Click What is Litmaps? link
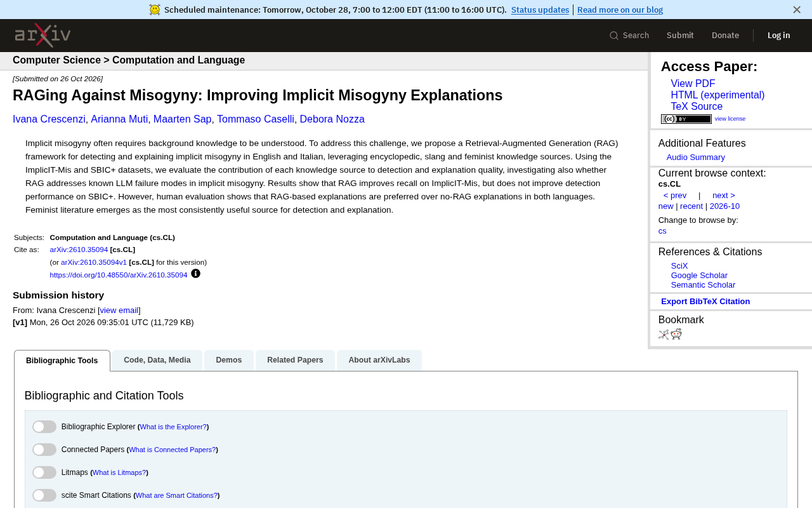 click(119, 472)
